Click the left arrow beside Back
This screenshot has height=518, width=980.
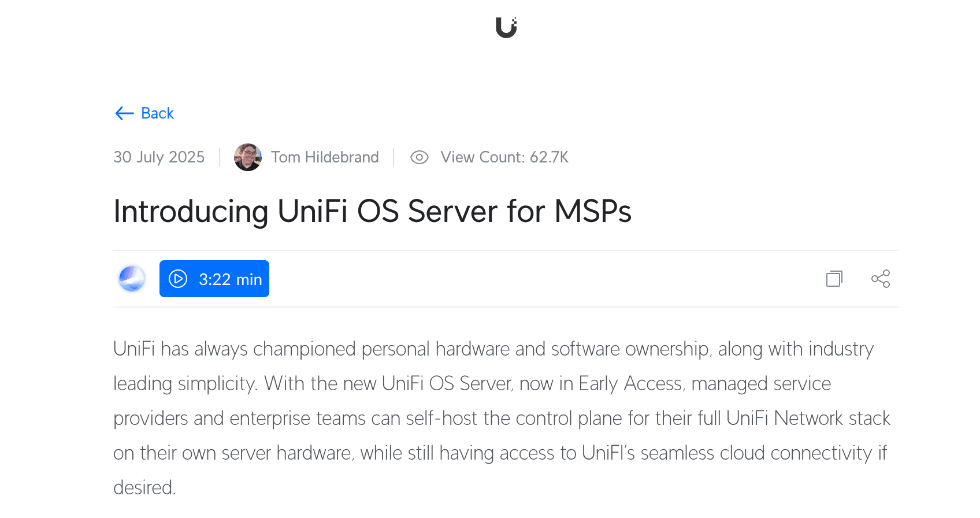[124, 113]
